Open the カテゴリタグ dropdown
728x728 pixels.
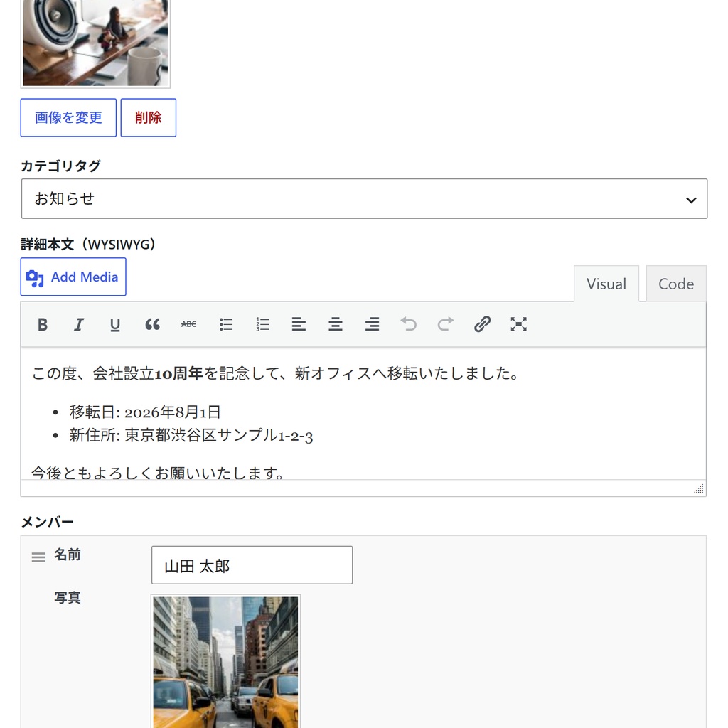(x=364, y=199)
